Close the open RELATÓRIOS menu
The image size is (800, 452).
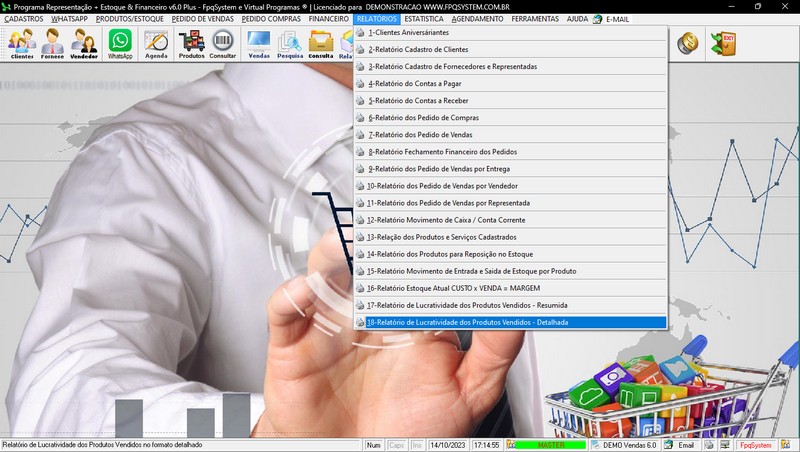pyautogui.click(x=377, y=19)
